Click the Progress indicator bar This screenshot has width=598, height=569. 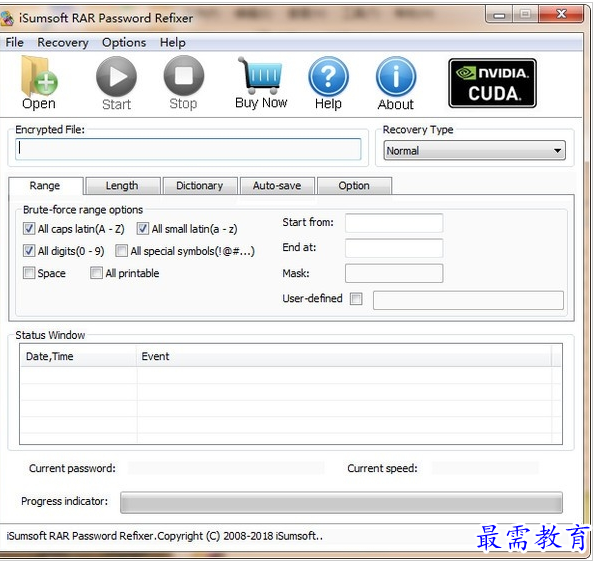(x=341, y=503)
